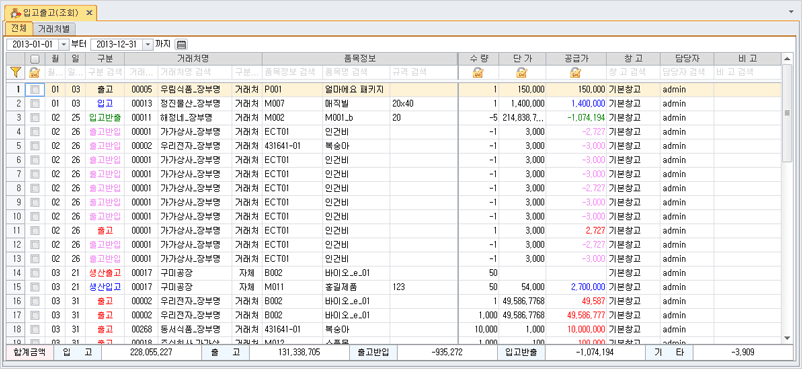Switch to the 거래처별 tab

55,29
